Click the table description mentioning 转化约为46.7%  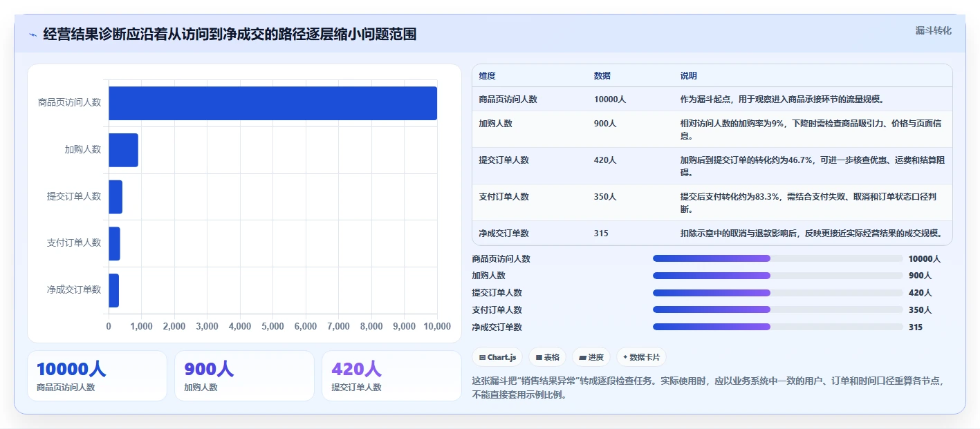coord(812,166)
